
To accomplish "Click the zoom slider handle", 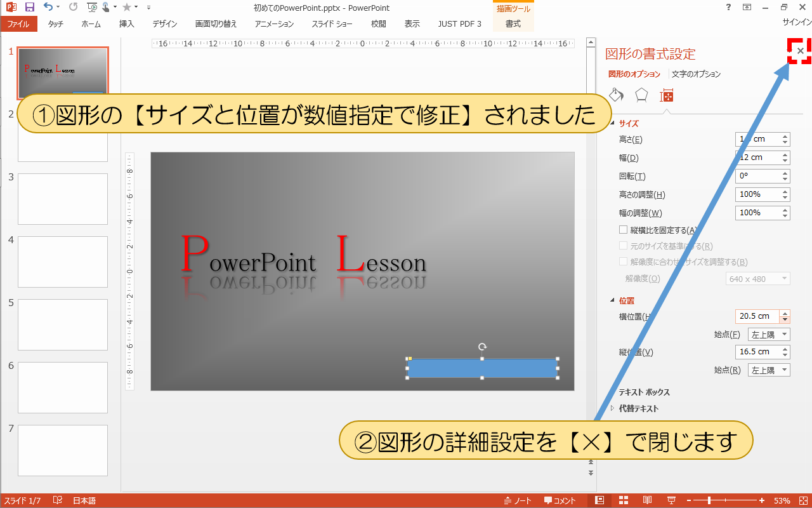I will 709,500.
